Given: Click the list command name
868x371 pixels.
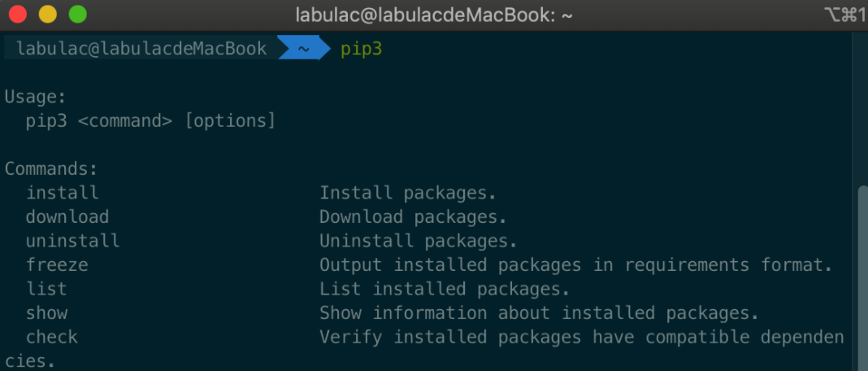Looking at the screenshot, I should coord(46,289).
